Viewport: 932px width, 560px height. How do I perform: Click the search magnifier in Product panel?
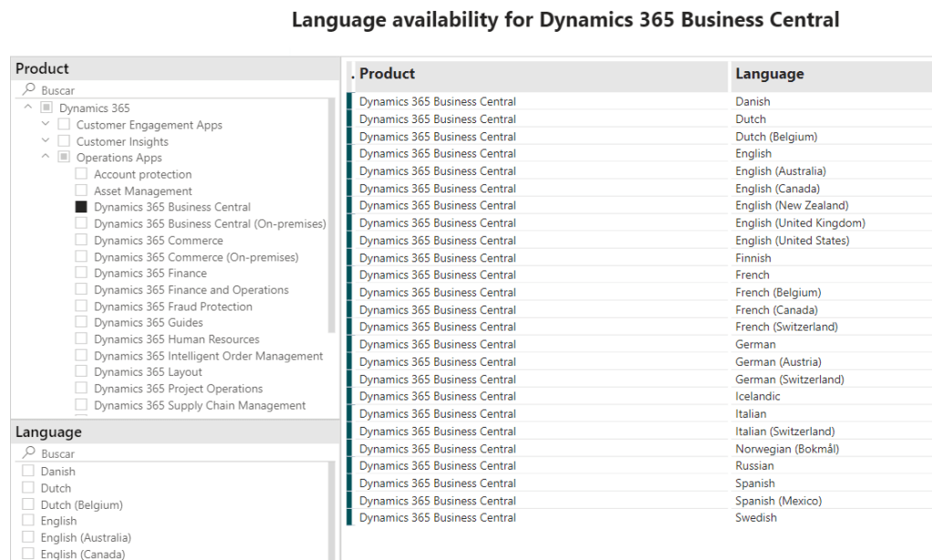[29, 90]
